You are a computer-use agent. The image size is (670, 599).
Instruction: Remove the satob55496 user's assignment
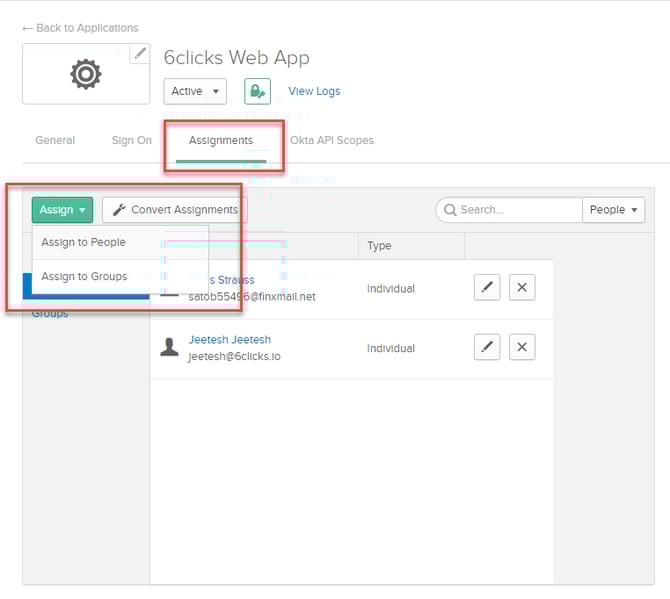(521, 288)
